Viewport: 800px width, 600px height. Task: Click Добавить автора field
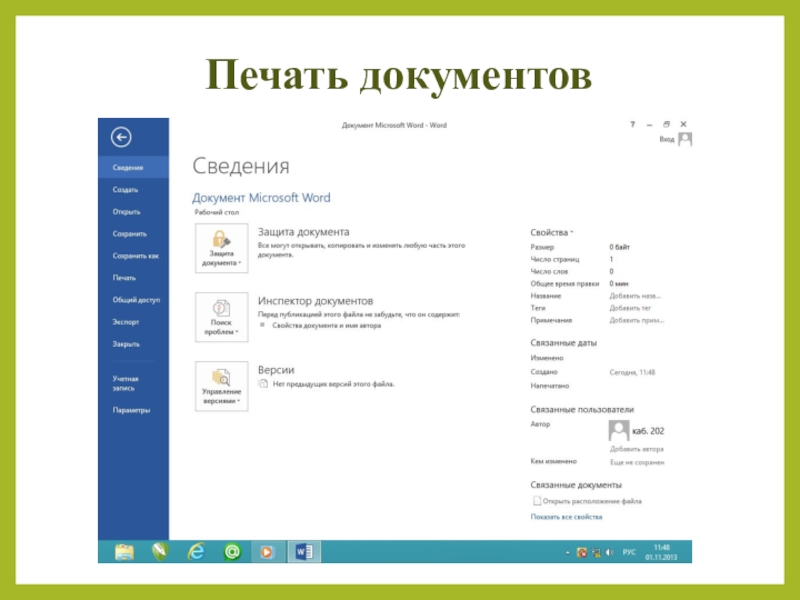coord(637,449)
